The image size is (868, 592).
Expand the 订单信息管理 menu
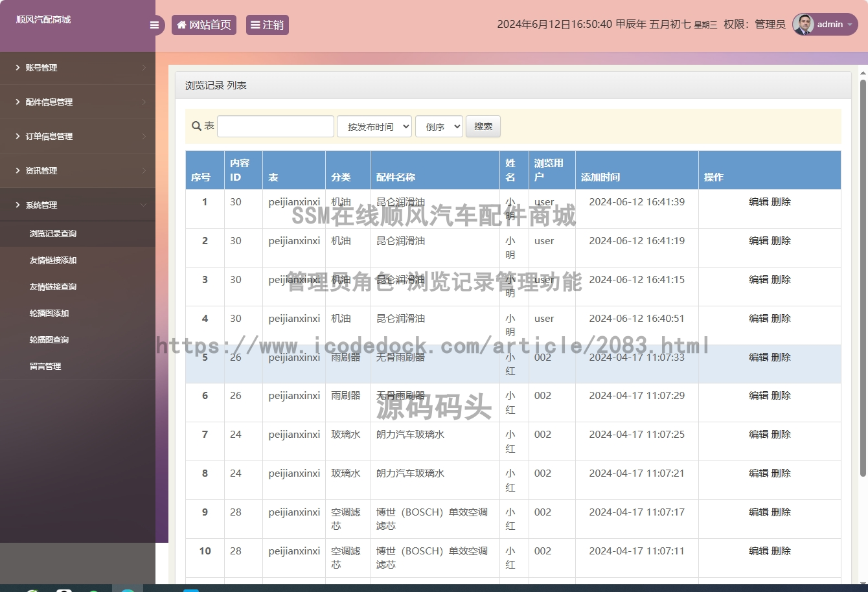(x=78, y=136)
